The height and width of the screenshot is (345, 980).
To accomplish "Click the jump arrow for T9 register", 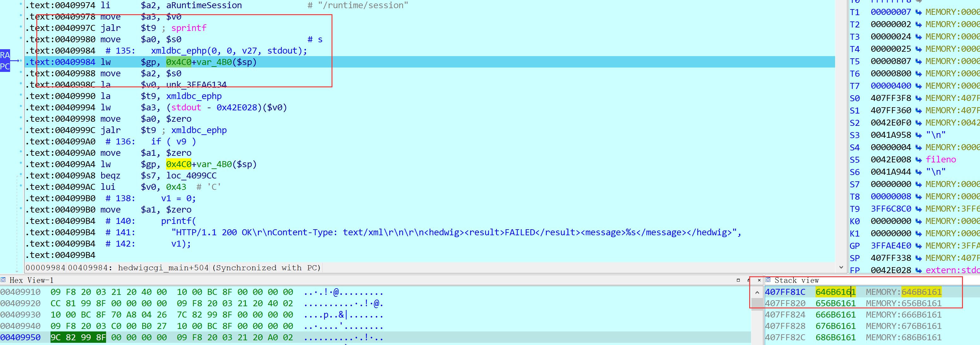I will (x=918, y=209).
